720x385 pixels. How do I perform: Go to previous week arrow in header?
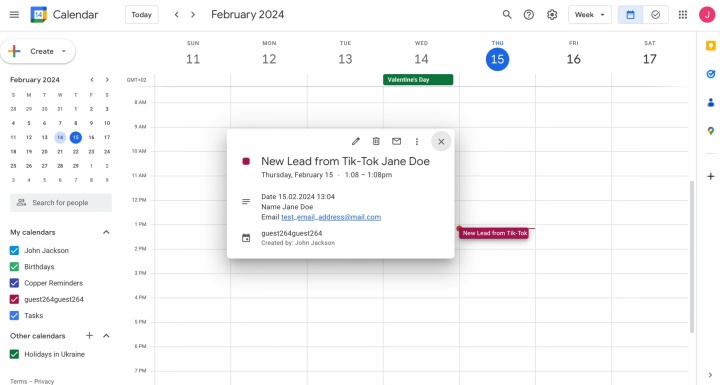[176, 15]
